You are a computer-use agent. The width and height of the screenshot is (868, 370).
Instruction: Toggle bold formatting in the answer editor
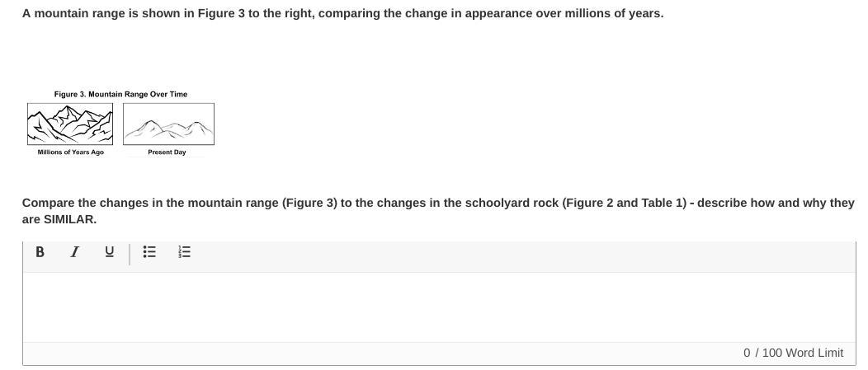pyautogui.click(x=40, y=252)
